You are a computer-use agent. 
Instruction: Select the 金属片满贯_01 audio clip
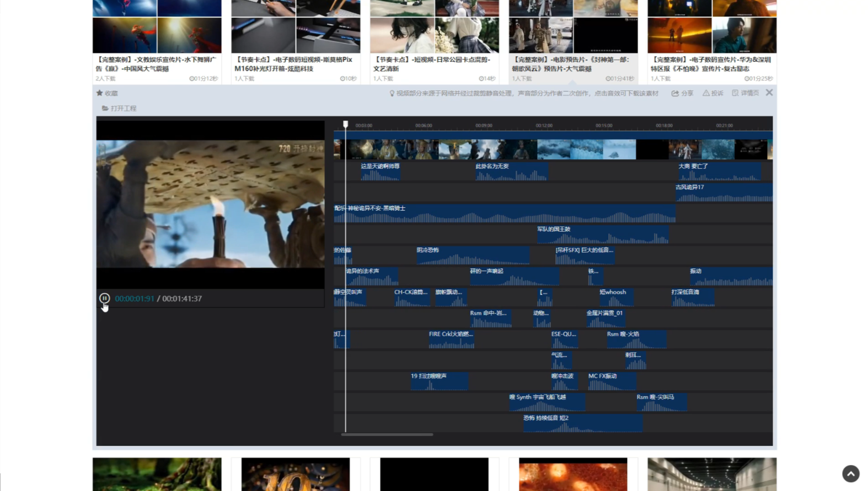point(606,318)
